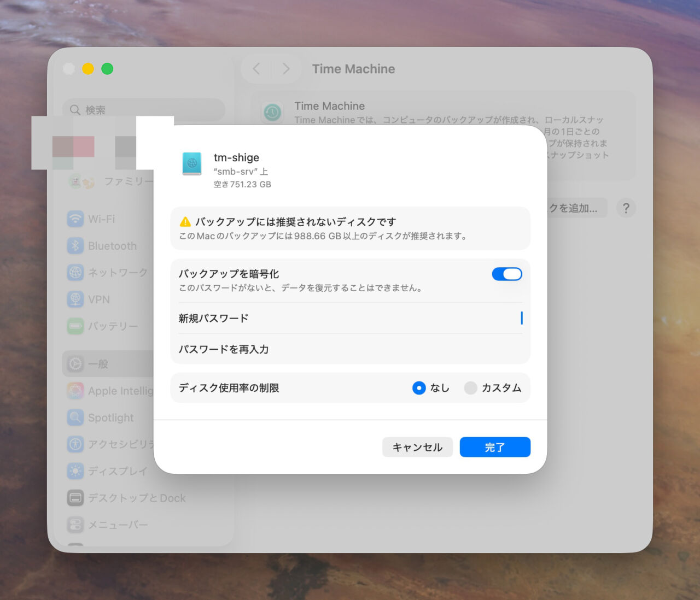The image size is (700, 600).
Task: Click the back chevron in toolbar
Action: coord(256,69)
